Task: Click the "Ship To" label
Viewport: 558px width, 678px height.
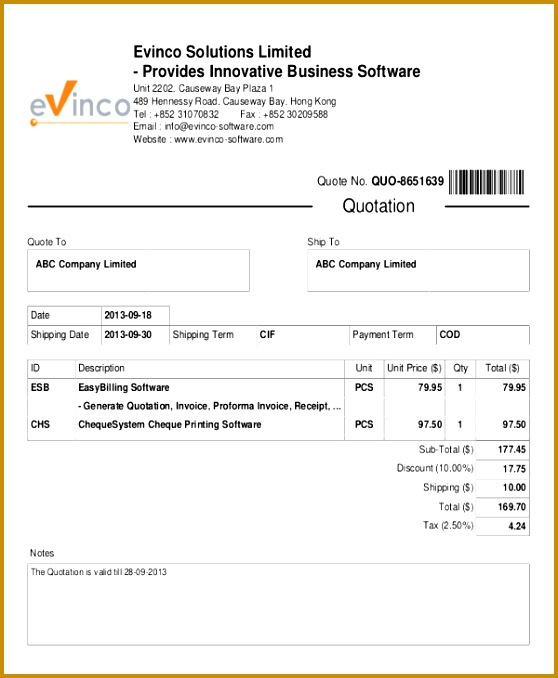Action: (324, 242)
